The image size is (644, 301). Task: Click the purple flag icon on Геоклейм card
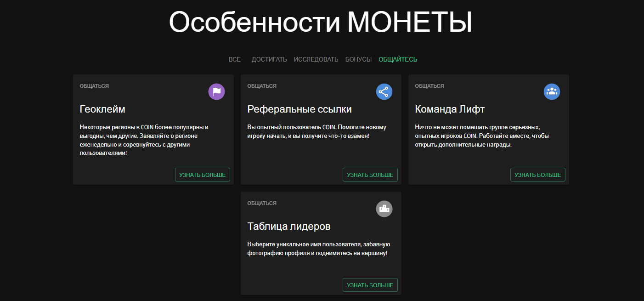click(216, 91)
